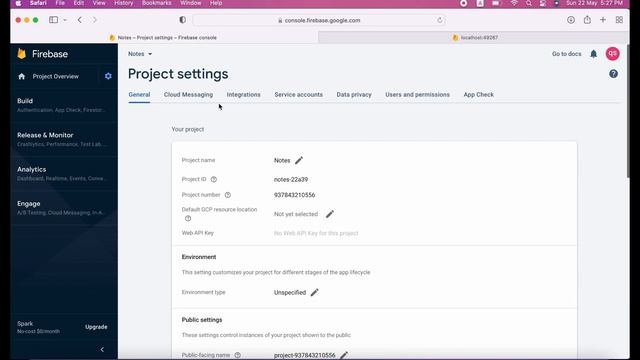The height and width of the screenshot is (360, 640).
Task: Switch to Cloud Messaging tab
Action: point(188,94)
